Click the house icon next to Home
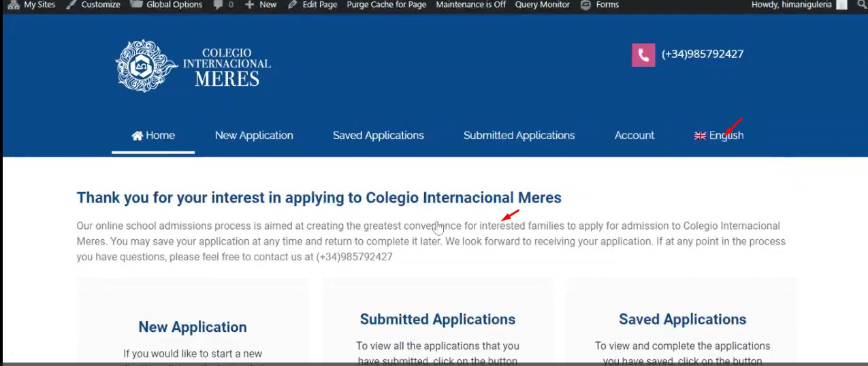The image size is (868, 366). coord(138,136)
